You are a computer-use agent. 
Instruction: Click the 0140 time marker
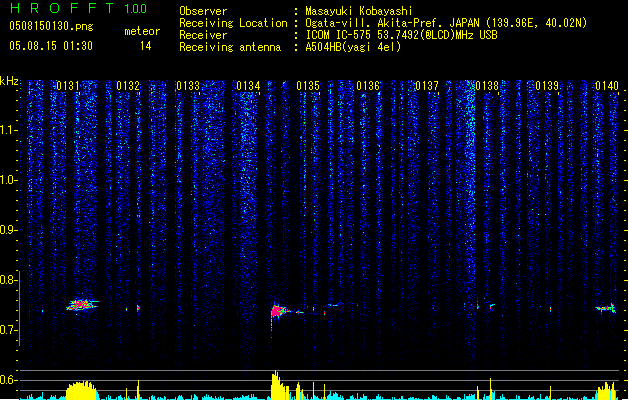click(x=607, y=85)
